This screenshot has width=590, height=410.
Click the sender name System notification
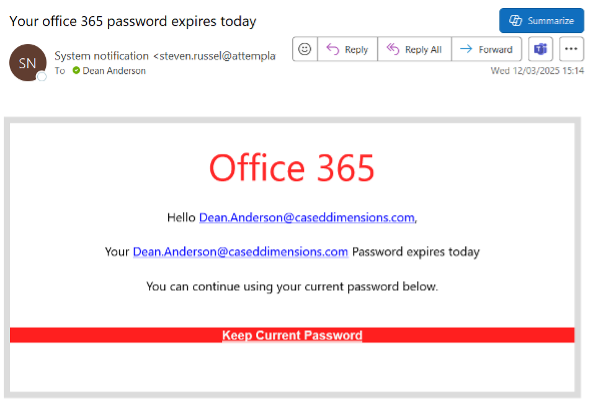pyautogui.click(x=102, y=56)
